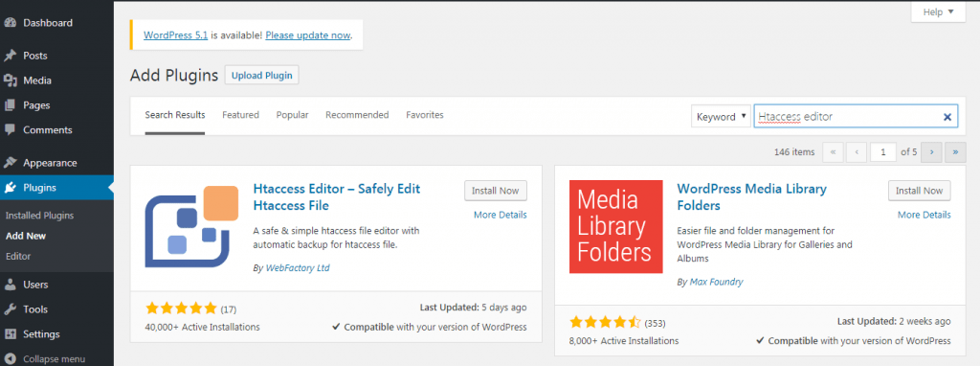Click the Users person icon
980x366 pixels.
(10, 285)
